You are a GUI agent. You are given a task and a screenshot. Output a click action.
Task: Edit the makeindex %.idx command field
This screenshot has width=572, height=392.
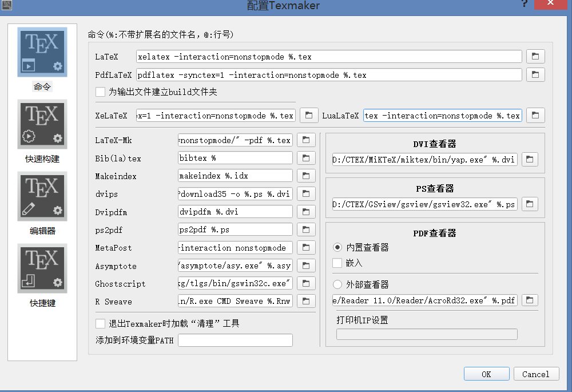[235, 176]
